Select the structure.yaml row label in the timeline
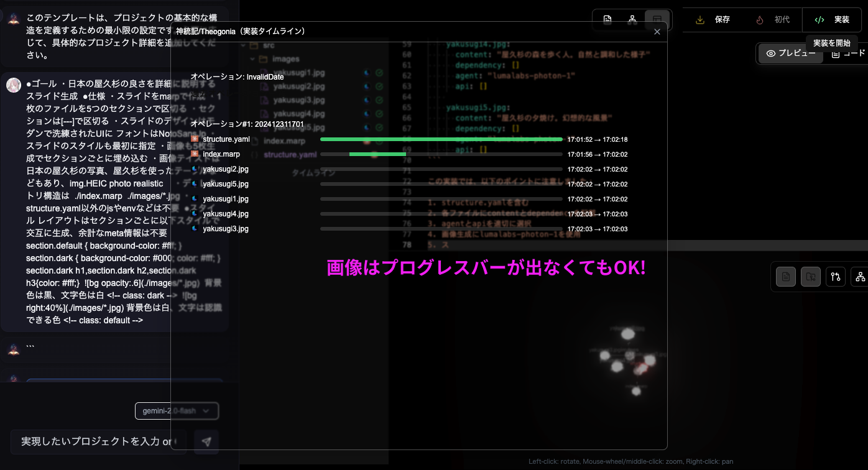 pyautogui.click(x=226, y=139)
